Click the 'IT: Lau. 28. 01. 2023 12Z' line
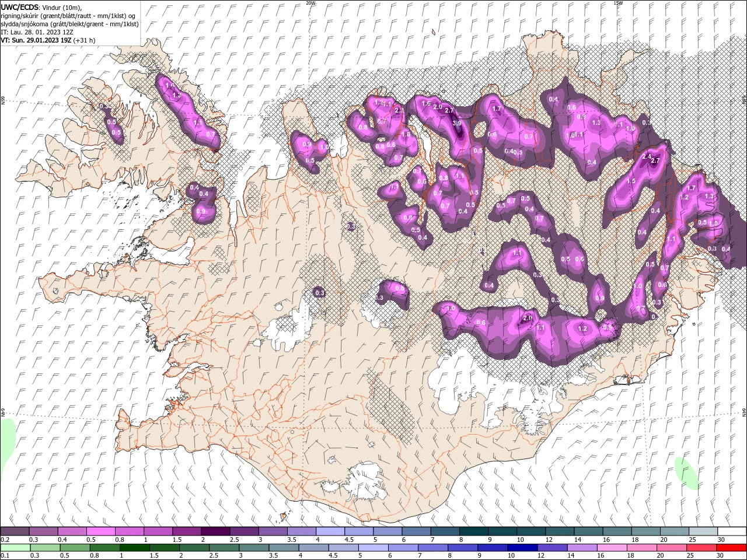The width and height of the screenshot is (747, 560). tap(37, 32)
